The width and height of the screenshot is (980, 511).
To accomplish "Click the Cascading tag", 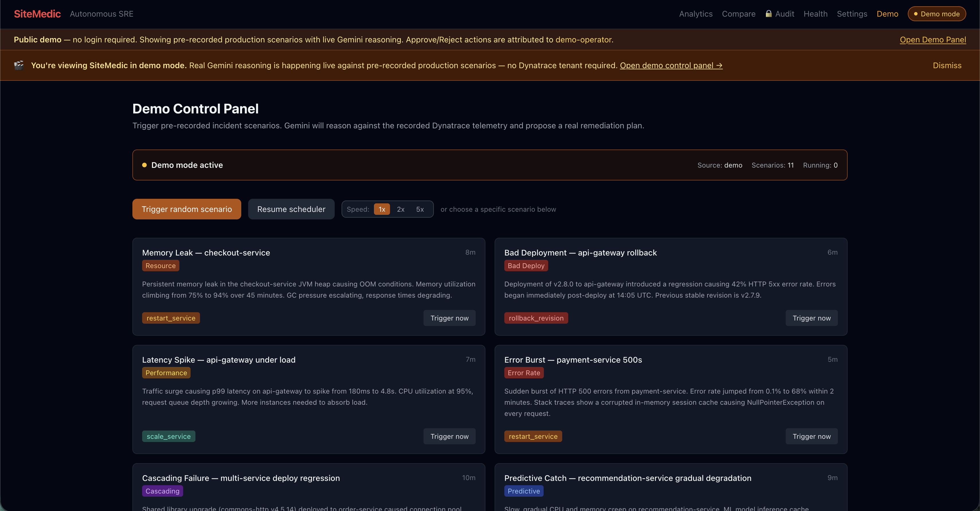I will 162,491.
